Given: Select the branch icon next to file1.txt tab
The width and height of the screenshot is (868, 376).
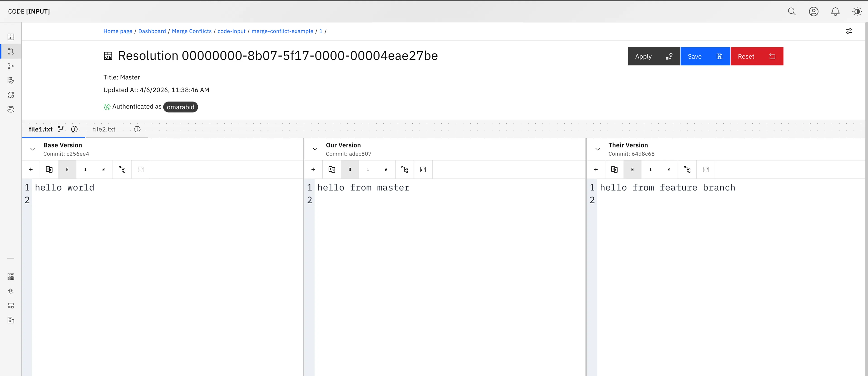Looking at the screenshot, I should coord(61,129).
